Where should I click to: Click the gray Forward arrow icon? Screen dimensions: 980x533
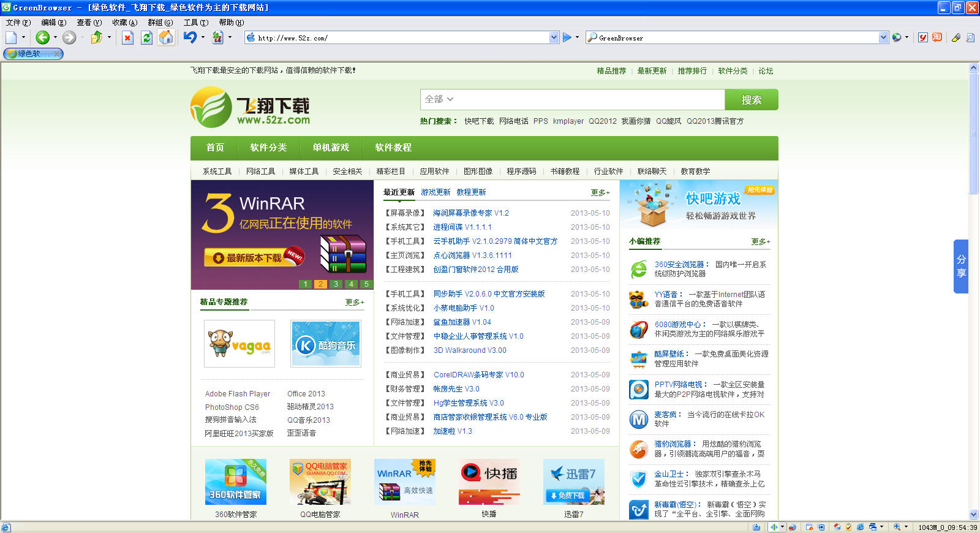pyautogui.click(x=69, y=37)
